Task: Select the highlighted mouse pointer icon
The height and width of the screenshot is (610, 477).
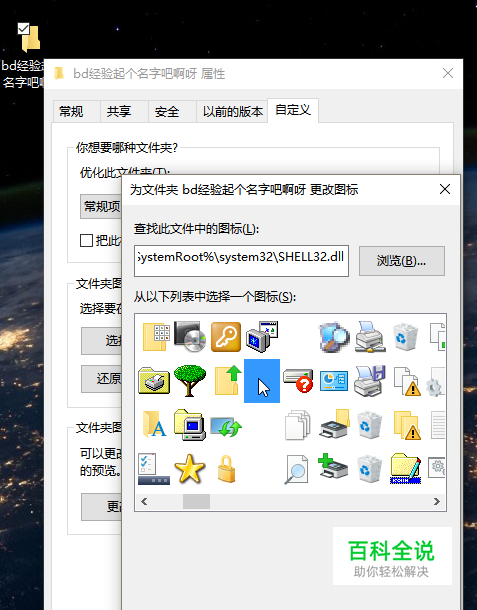Action: [262, 381]
